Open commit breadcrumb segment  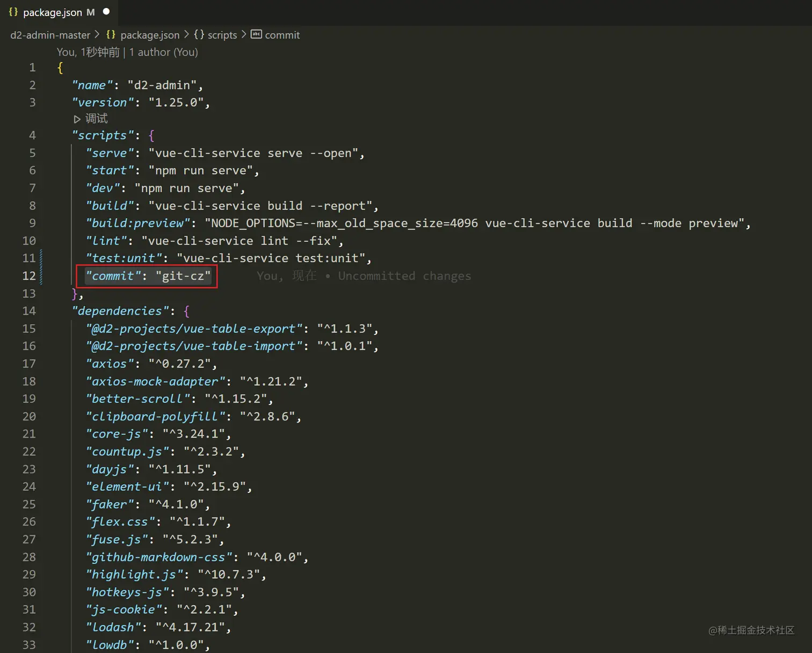tap(282, 35)
